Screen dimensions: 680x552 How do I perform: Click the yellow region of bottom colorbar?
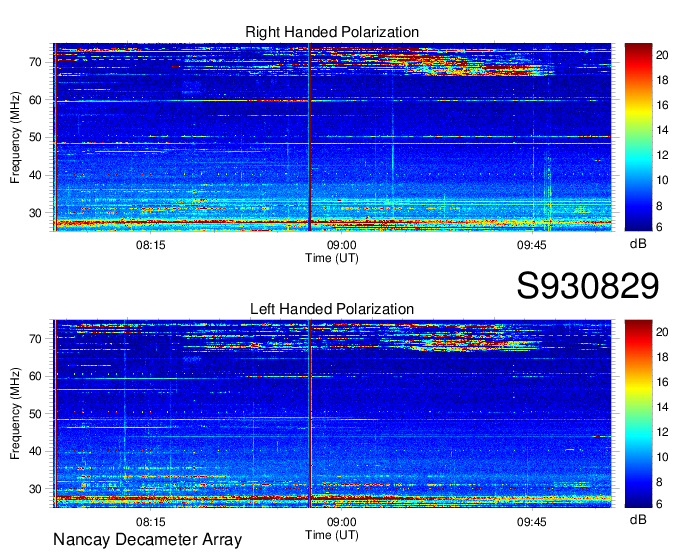638,389
